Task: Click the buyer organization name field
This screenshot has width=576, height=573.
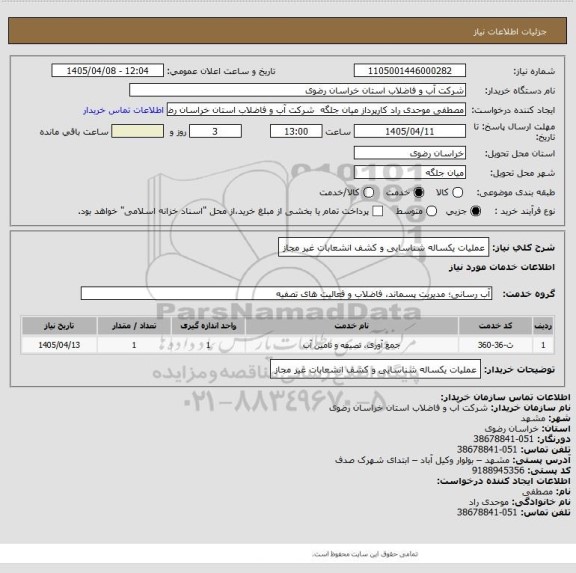Action: point(298,90)
